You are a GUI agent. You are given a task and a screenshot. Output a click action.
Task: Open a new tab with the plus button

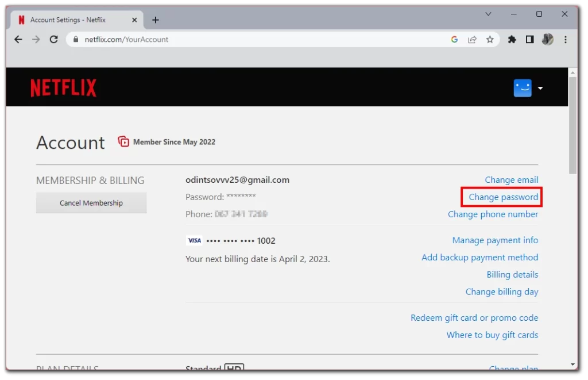click(156, 20)
